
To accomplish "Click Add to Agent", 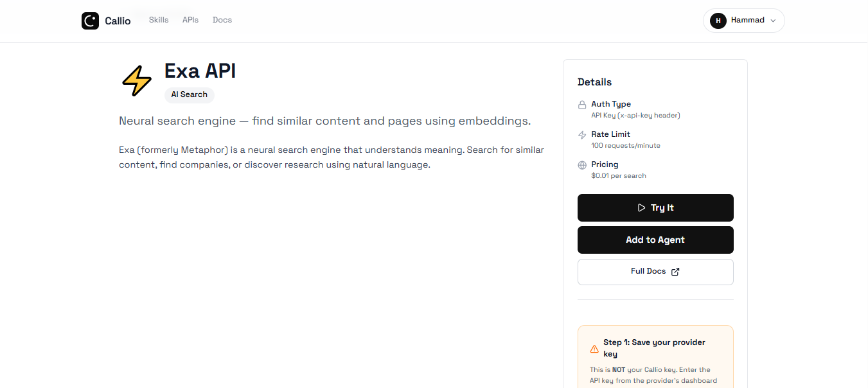I will click(655, 240).
